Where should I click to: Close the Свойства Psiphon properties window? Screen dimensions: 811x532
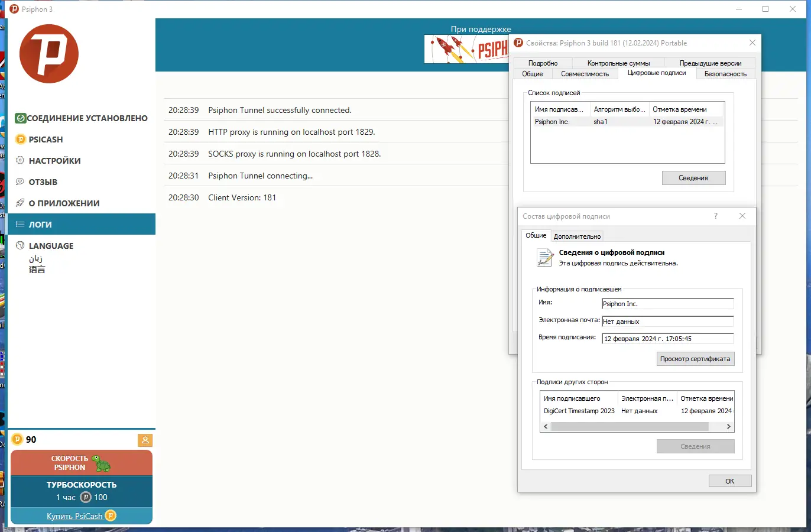(752, 43)
